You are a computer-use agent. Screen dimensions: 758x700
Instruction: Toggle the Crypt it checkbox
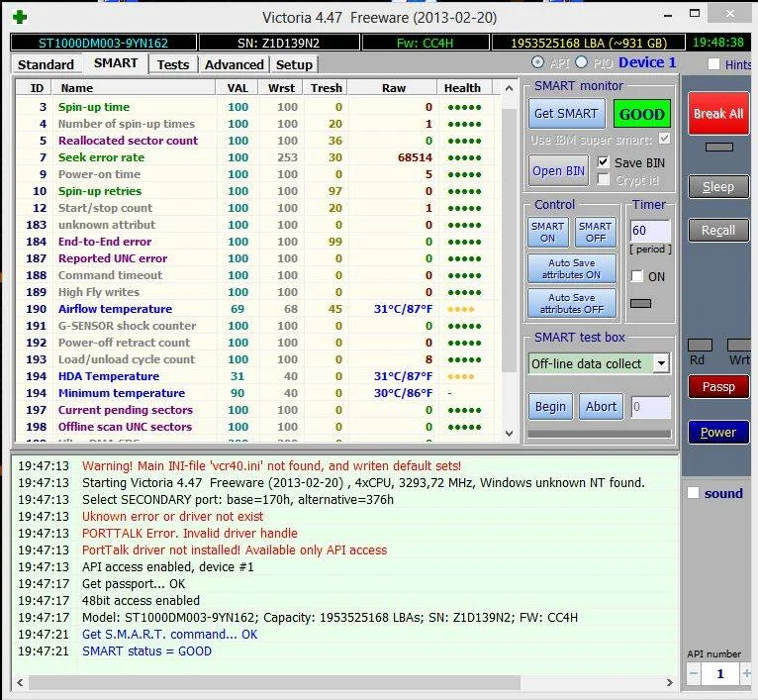click(603, 179)
